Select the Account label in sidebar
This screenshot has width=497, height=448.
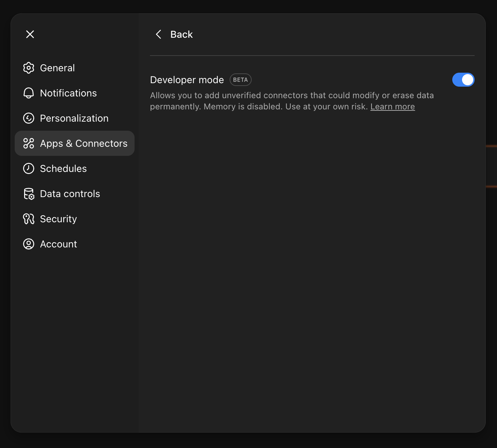(58, 244)
